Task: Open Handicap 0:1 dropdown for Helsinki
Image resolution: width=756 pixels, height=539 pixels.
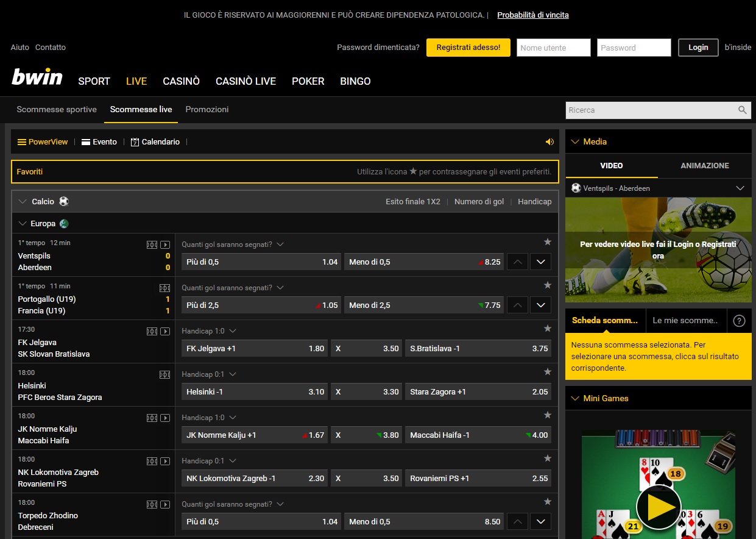Action: [209, 374]
